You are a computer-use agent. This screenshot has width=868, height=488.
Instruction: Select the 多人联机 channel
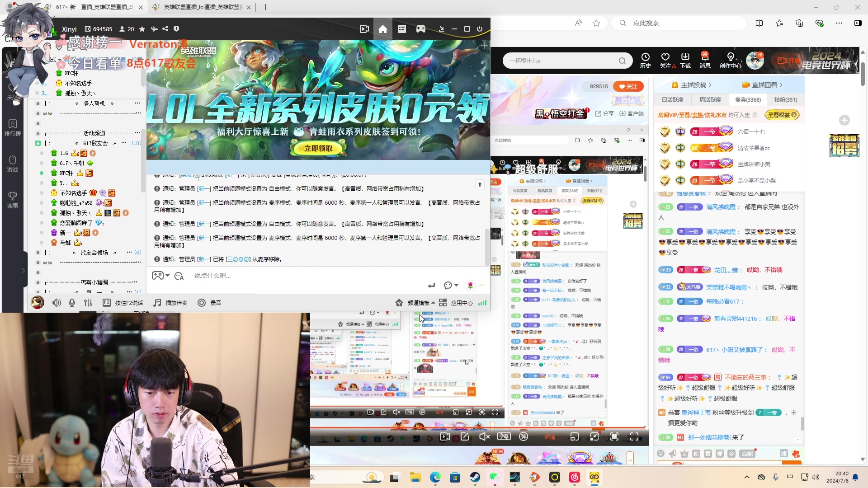(94, 103)
